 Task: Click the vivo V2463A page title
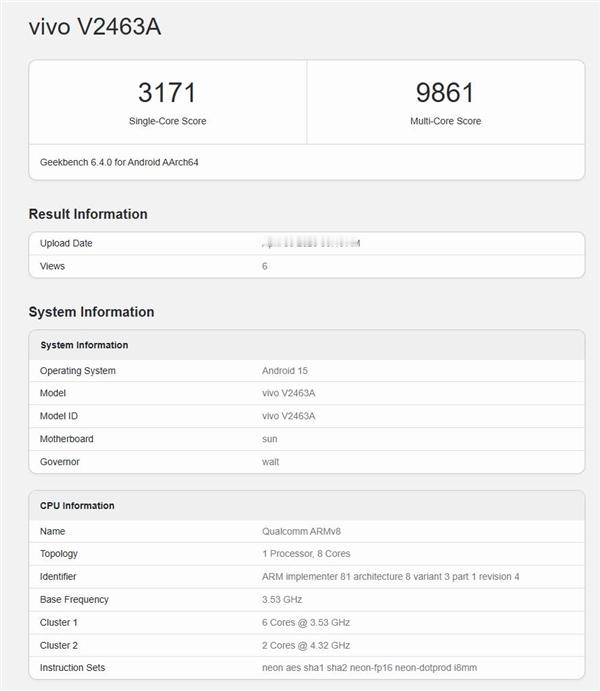(x=95, y=27)
